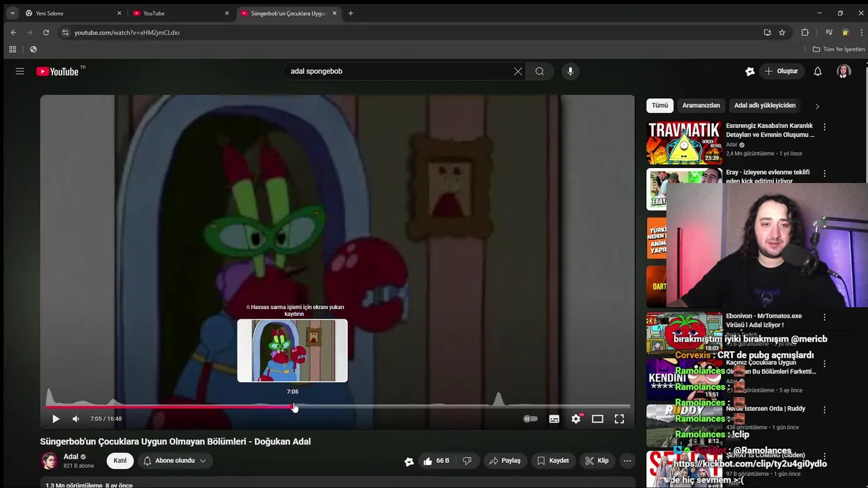Viewport: 868px width, 488px height.
Task: Like the video (66 B)
Action: click(x=435, y=461)
